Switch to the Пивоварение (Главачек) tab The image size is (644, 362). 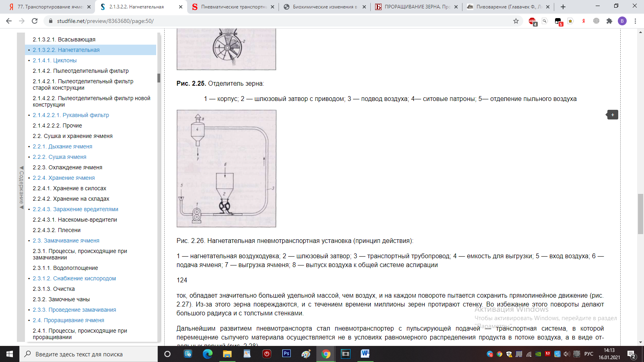pos(508,7)
